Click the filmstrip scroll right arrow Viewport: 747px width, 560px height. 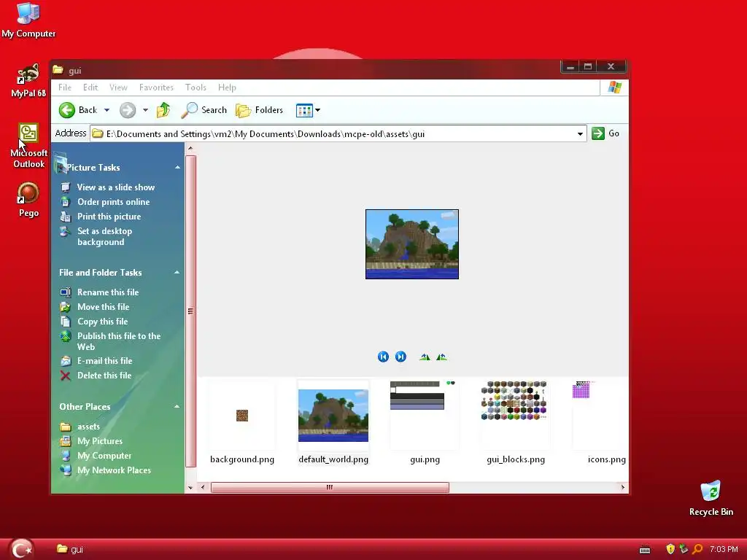(623, 487)
